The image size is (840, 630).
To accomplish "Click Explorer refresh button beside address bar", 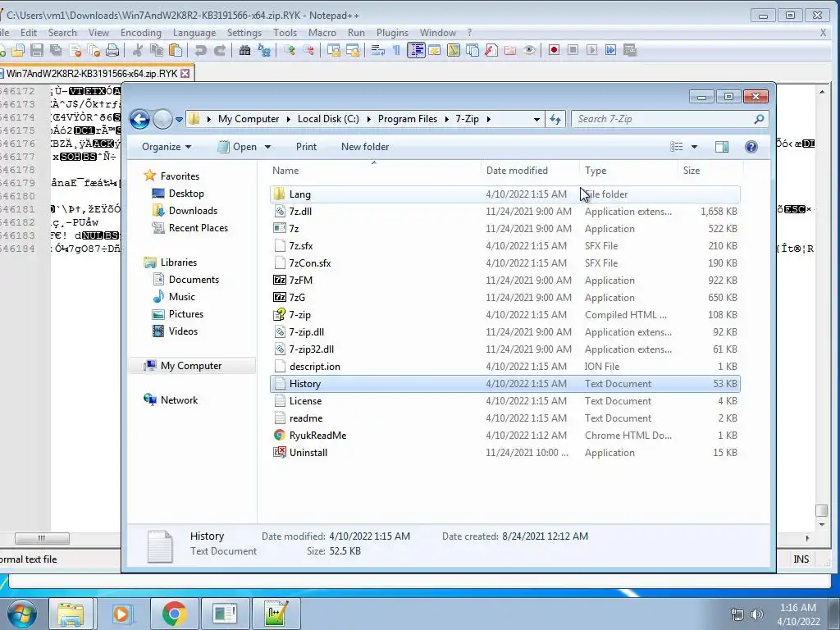I will point(555,119).
